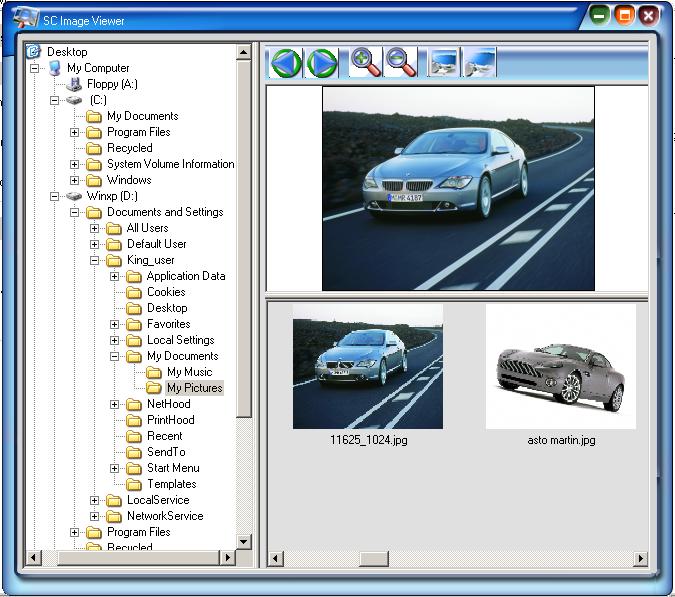Expand Program Files under (C:)

coord(74,132)
